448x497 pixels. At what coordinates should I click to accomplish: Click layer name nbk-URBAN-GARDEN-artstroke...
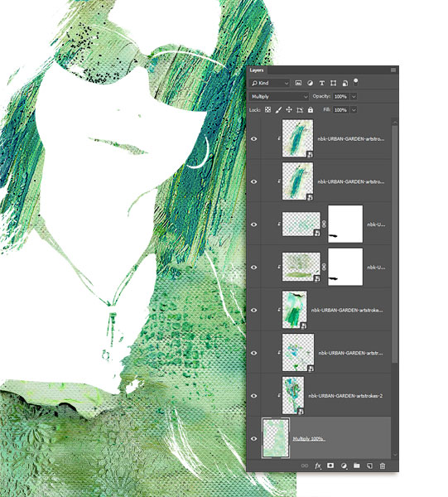[x=347, y=310]
